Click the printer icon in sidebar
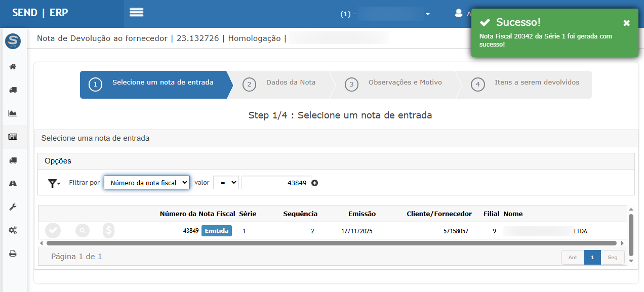This screenshot has width=644, height=292. pos(13,254)
